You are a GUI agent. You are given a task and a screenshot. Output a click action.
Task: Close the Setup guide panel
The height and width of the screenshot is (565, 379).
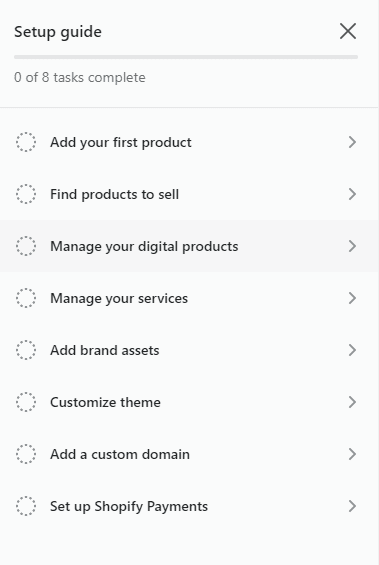pos(348,31)
